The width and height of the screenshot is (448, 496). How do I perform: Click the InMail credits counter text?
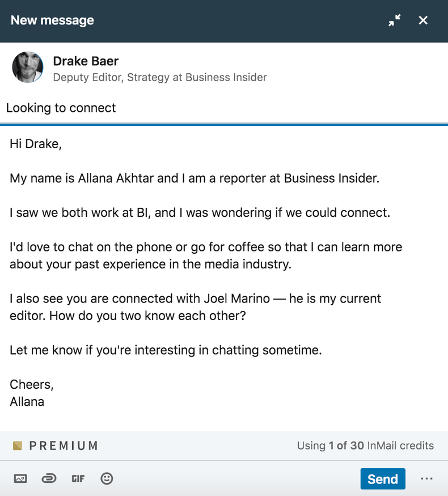(x=365, y=445)
